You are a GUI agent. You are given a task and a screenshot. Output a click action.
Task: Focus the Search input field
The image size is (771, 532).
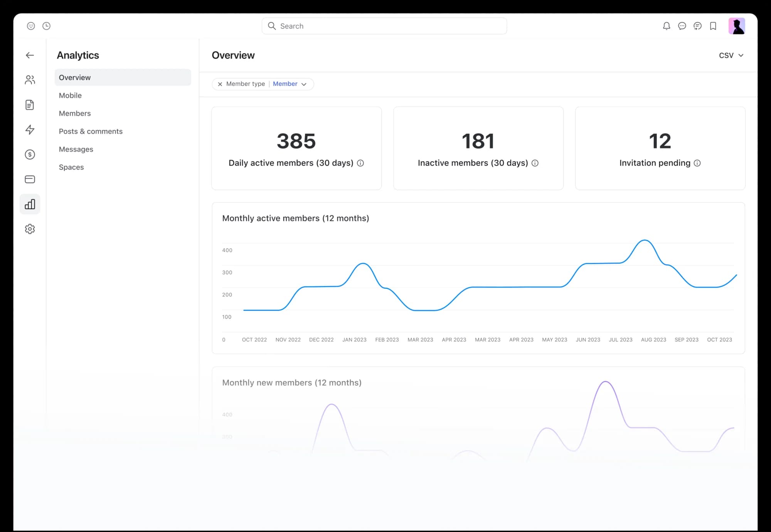point(384,26)
